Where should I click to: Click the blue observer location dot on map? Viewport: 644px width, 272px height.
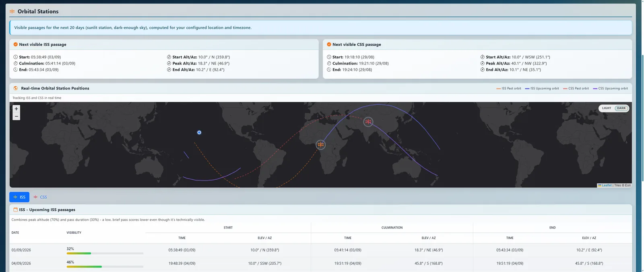click(199, 133)
